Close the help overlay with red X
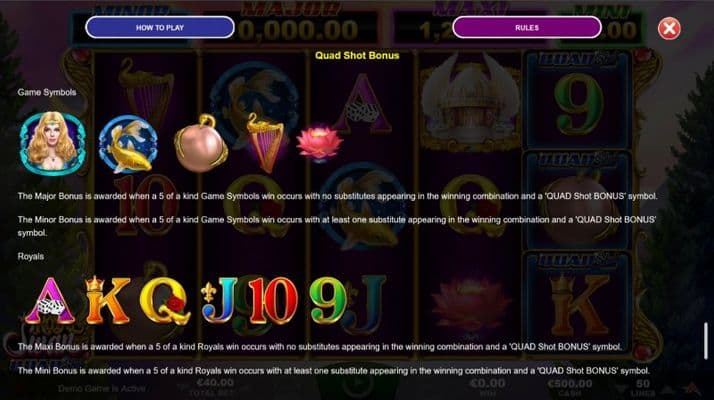Image resolution: width=714 pixels, height=400 pixels. (x=669, y=29)
